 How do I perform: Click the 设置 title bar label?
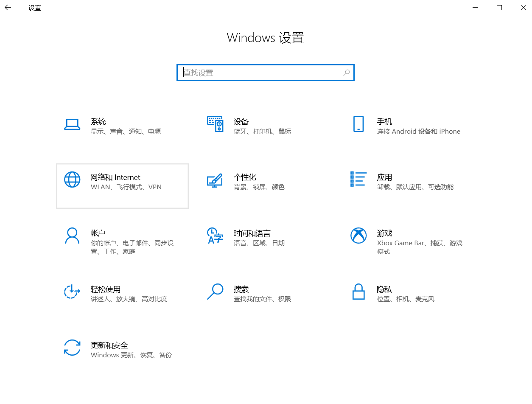(x=34, y=8)
